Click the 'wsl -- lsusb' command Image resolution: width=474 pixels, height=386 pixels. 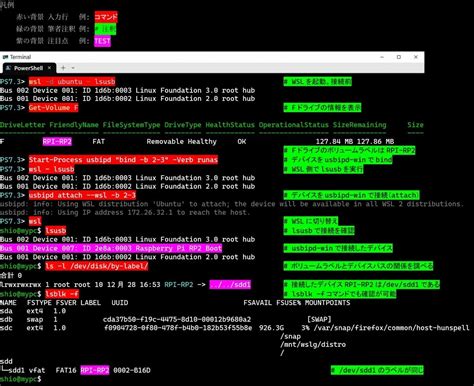[x=52, y=169]
